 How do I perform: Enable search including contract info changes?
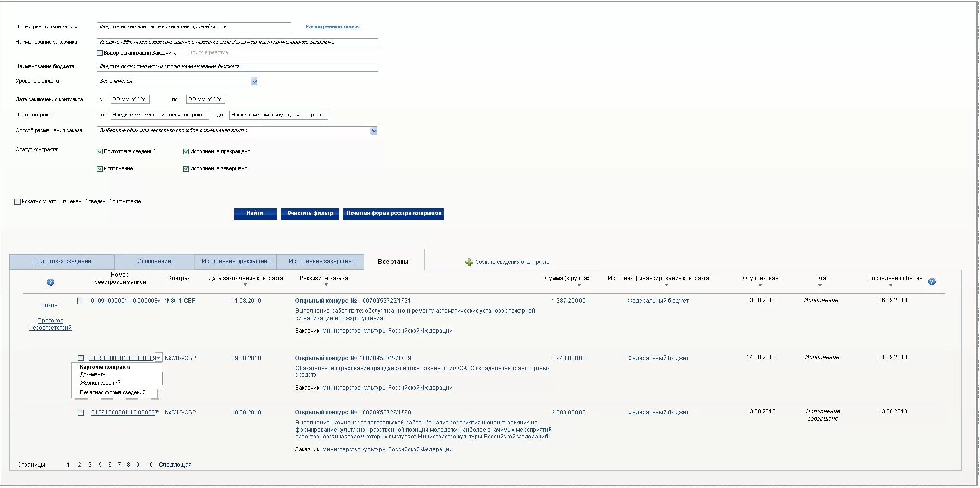coord(18,202)
